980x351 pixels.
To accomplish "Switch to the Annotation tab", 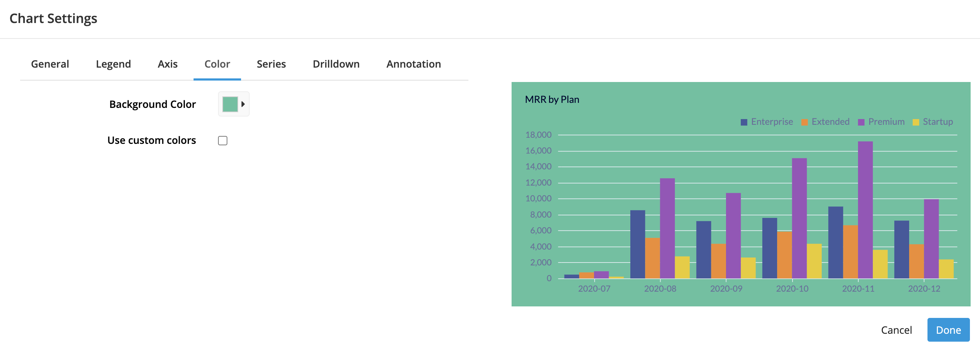I will coord(413,64).
